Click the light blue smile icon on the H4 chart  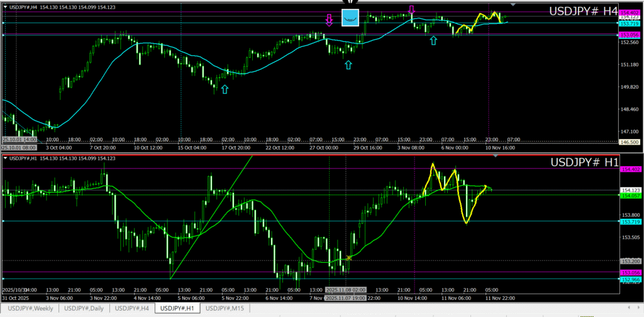tap(350, 18)
